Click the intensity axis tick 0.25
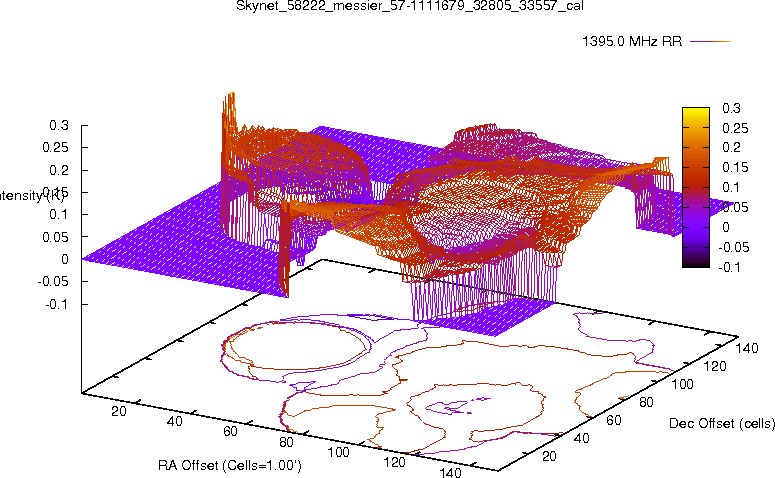This screenshot has height=478, width=775. click(x=55, y=147)
